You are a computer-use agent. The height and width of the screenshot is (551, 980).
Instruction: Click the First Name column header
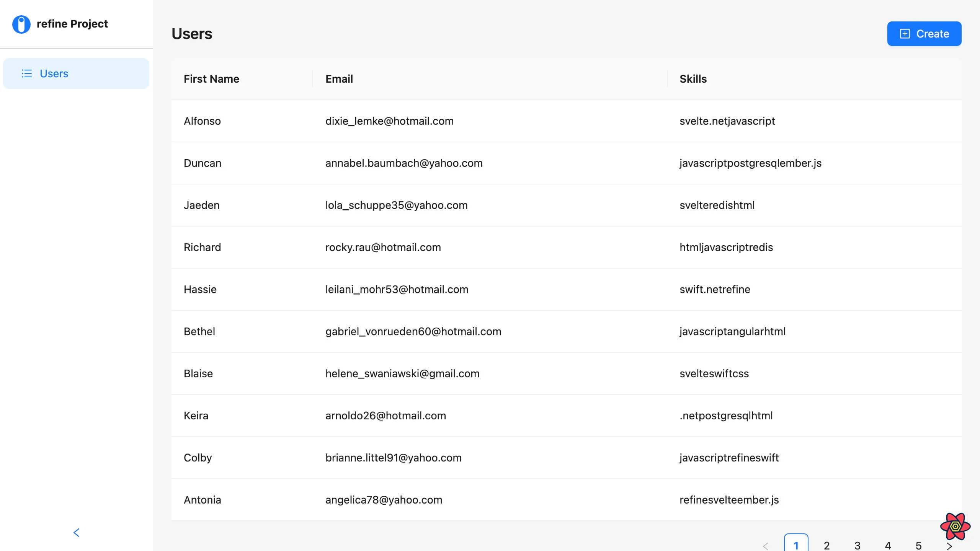[x=211, y=79]
